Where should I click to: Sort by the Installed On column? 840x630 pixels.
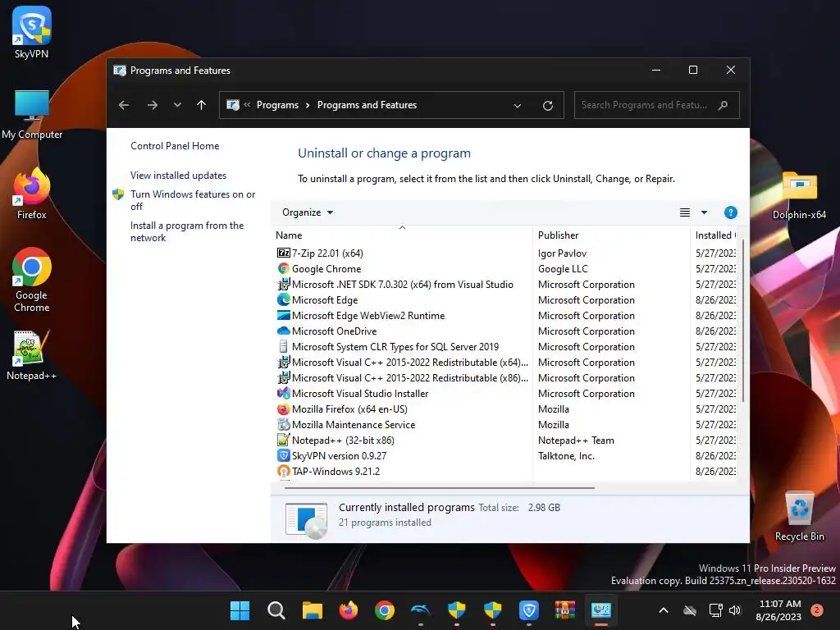click(714, 235)
